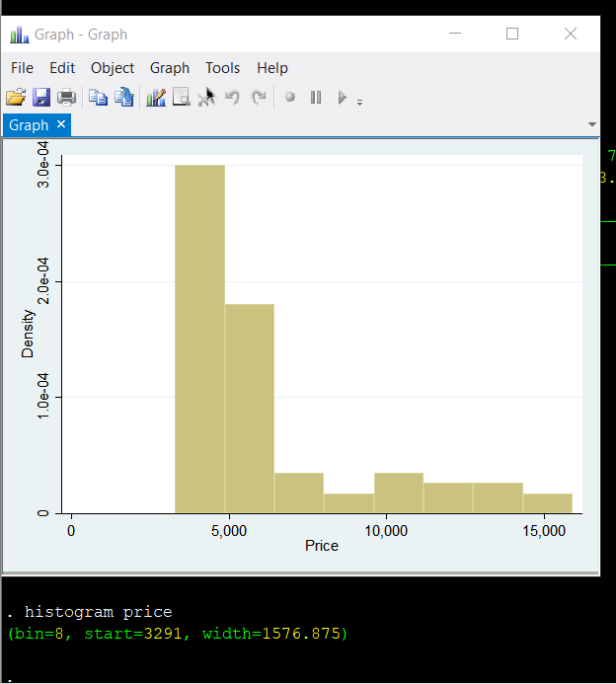
Task: Click the Rename graph toolbar icon
Action: click(124, 98)
